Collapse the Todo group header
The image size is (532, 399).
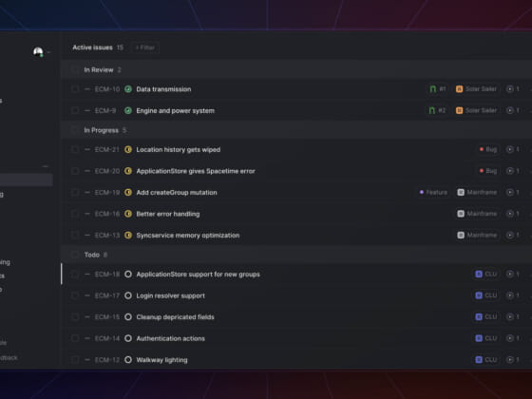coord(296,255)
